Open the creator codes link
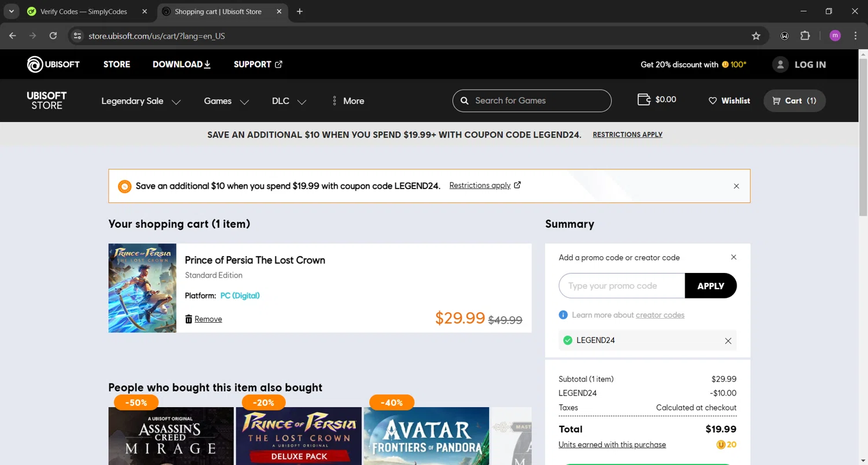Screen dimensions: 868x465 pos(660,315)
